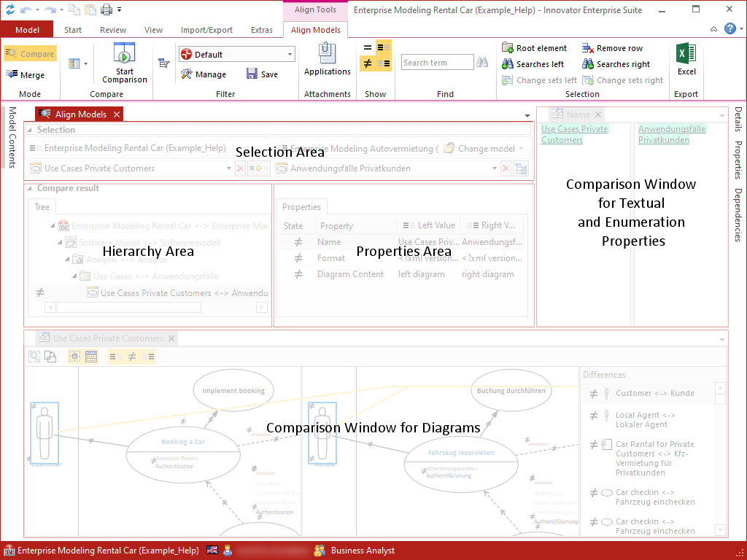Open Applications attachments

[328, 60]
